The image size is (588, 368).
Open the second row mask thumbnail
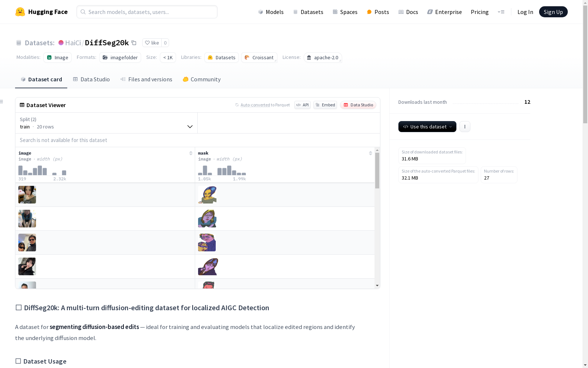click(207, 219)
